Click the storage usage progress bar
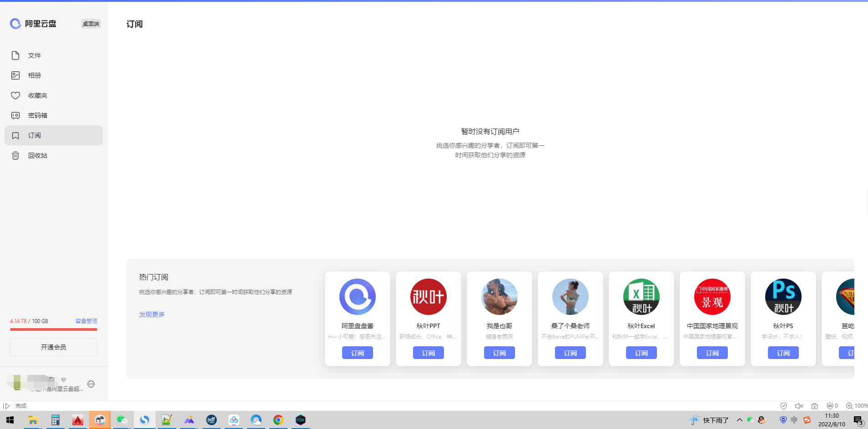Viewport: 868px width, 429px height. 54,329
